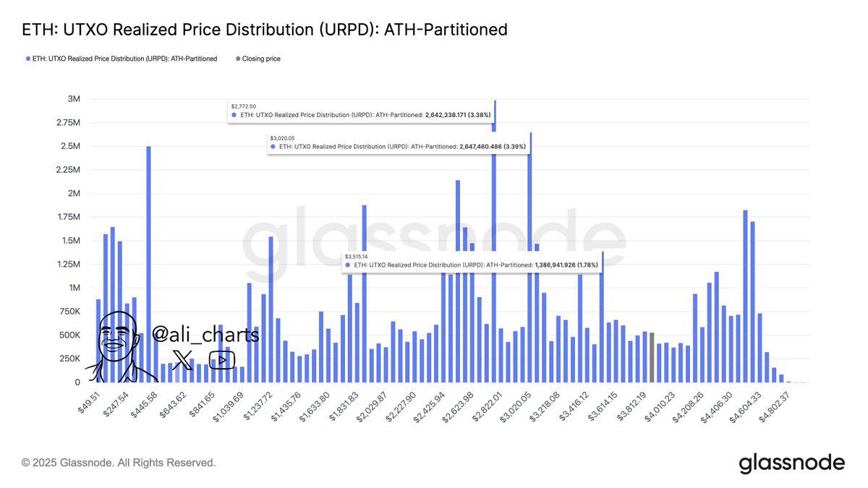Click the gray Closing price legend dot

[238, 59]
